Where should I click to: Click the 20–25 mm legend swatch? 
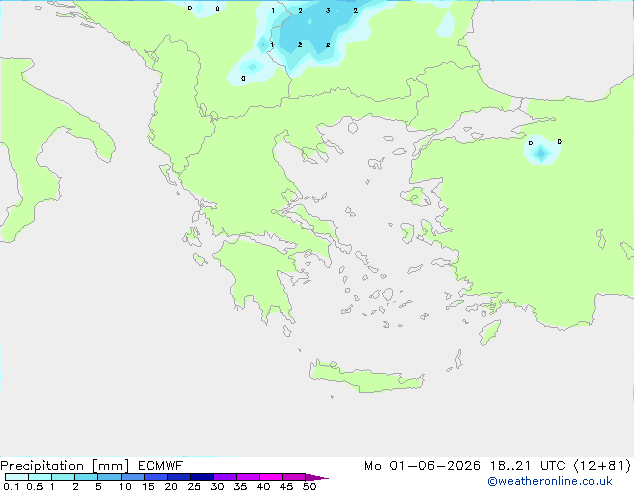178,477
